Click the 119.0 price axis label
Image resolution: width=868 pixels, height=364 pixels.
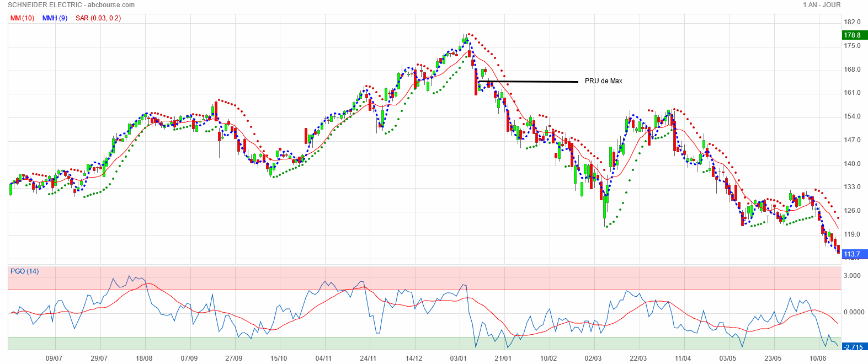[x=853, y=234]
